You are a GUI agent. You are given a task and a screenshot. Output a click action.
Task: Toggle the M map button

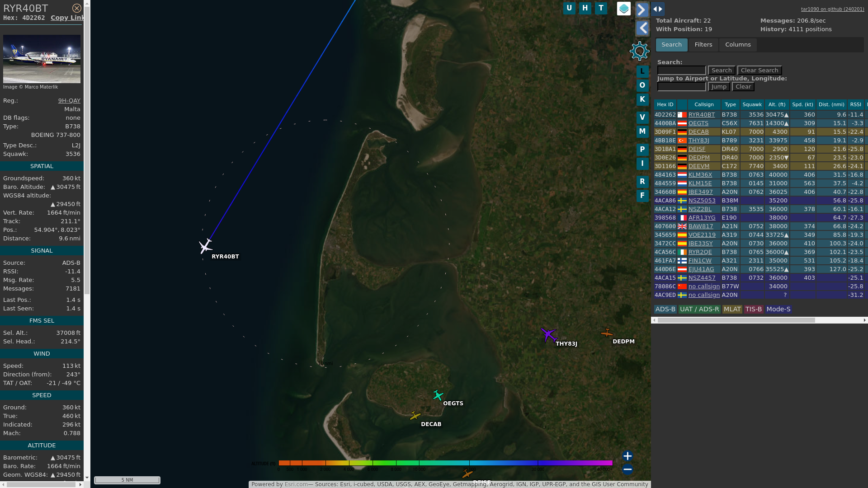point(642,131)
